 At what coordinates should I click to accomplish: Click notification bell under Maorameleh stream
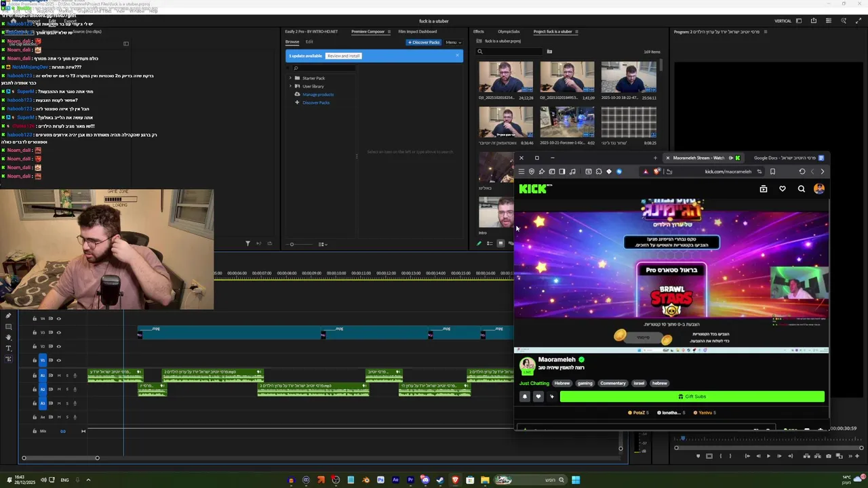point(524,396)
